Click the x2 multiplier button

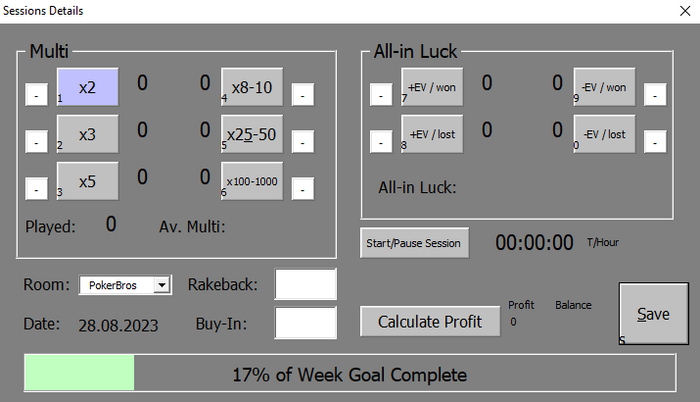tap(88, 87)
